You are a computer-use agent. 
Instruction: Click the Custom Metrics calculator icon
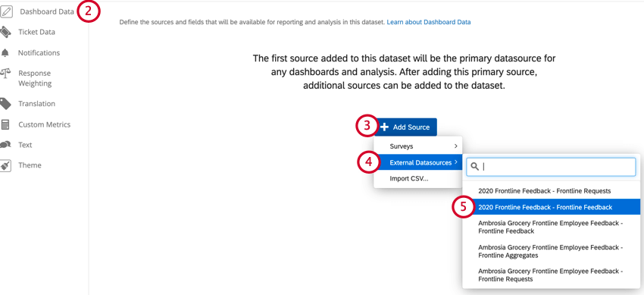(x=5, y=124)
